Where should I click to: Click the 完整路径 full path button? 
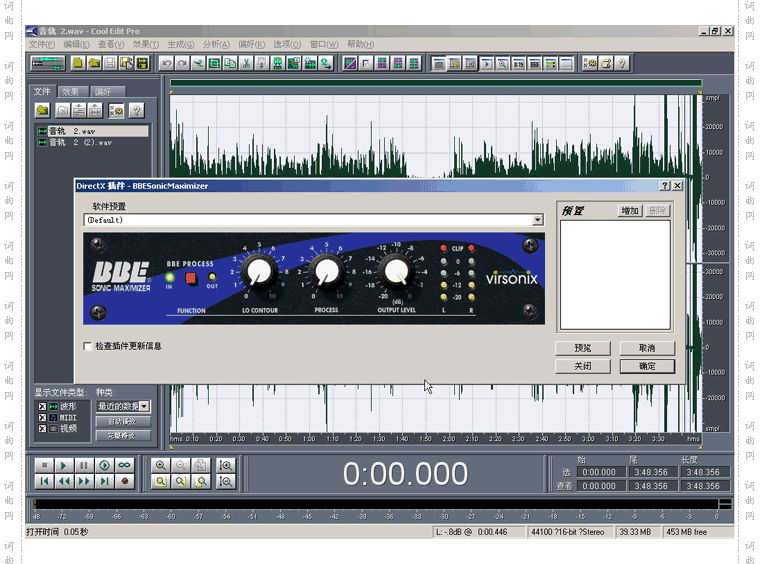click(x=123, y=435)
